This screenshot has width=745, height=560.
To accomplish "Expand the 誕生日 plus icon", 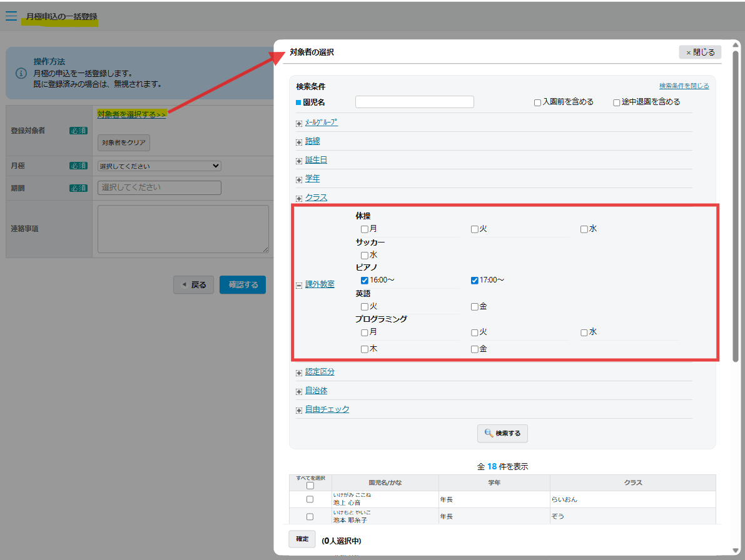I will 299,161.
